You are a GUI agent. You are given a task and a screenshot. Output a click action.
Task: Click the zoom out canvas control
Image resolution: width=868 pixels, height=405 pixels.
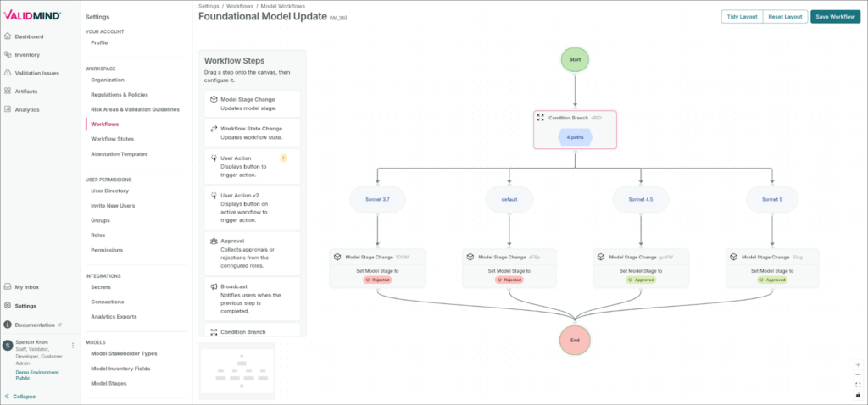click(858, 374)
